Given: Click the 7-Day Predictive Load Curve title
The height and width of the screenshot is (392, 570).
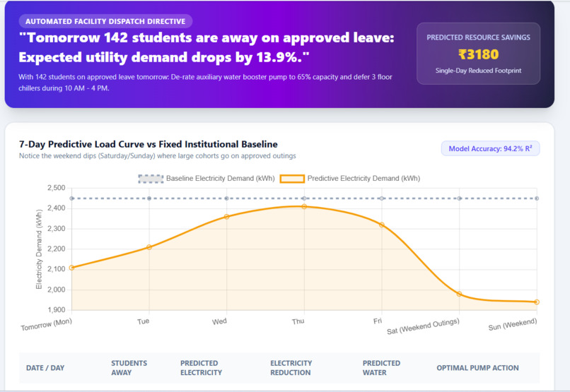Looking at the screenshot, I should click(149, 145).
